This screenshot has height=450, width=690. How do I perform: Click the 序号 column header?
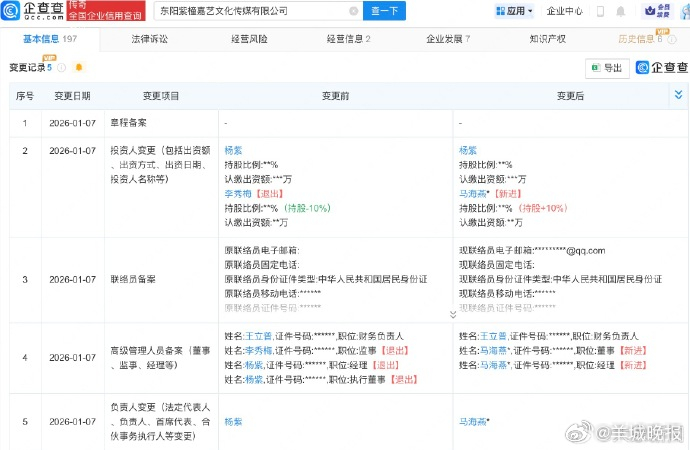[x=25, y=96]
